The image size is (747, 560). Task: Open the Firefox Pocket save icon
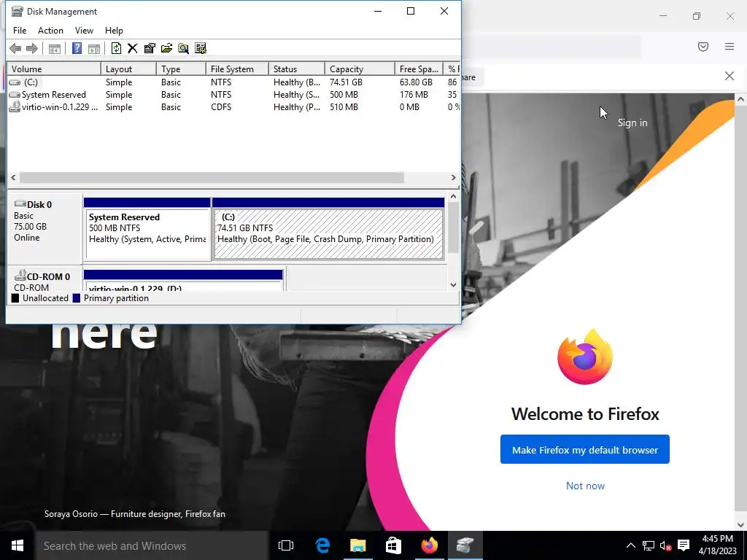coord(703,47)
